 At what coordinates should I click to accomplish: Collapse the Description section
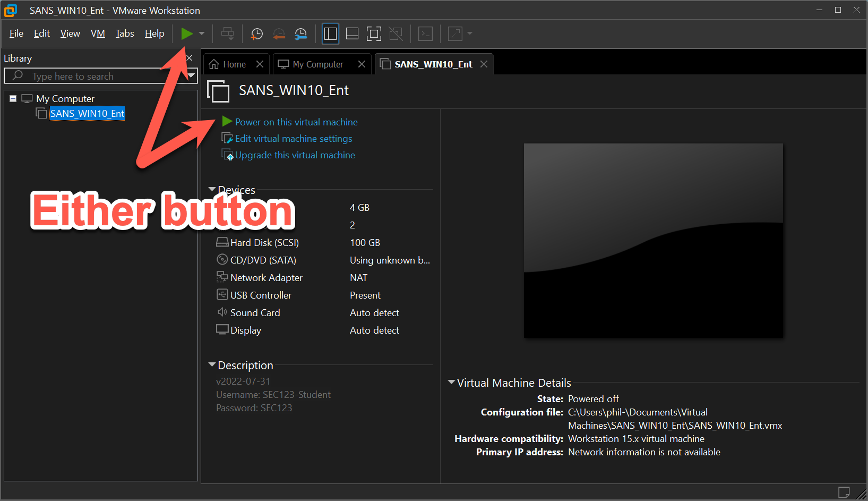212,365
